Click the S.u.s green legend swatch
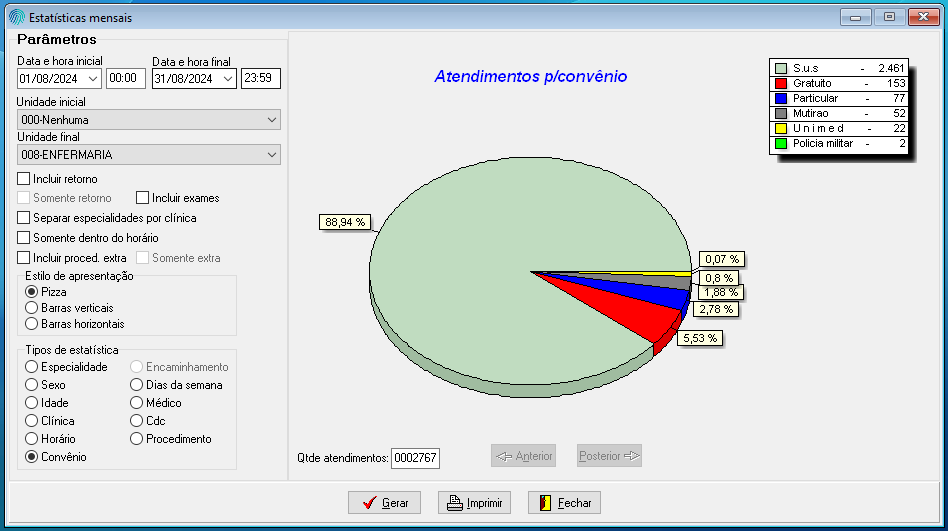Screen dimensions: 948x531 coord(781,68)
